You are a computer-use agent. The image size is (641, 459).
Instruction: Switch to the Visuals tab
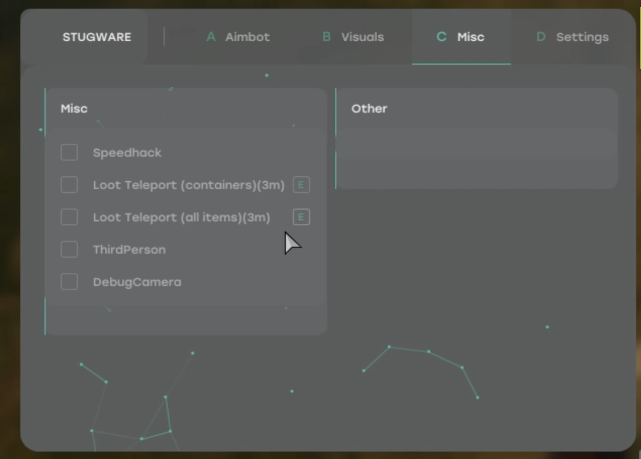click(x=362, y=37)
